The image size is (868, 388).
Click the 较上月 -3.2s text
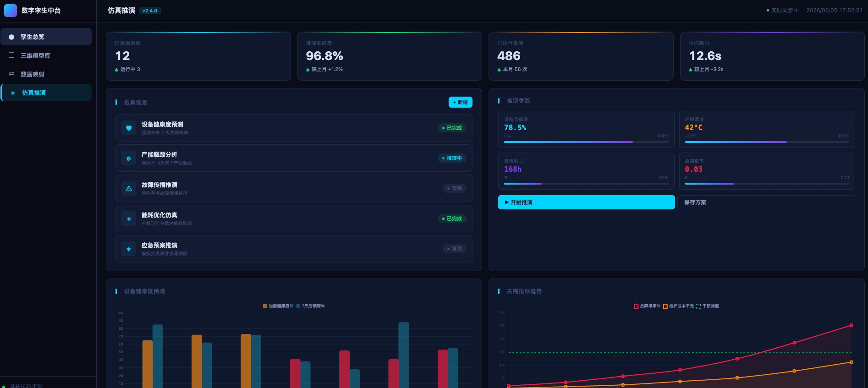point(709,70)
